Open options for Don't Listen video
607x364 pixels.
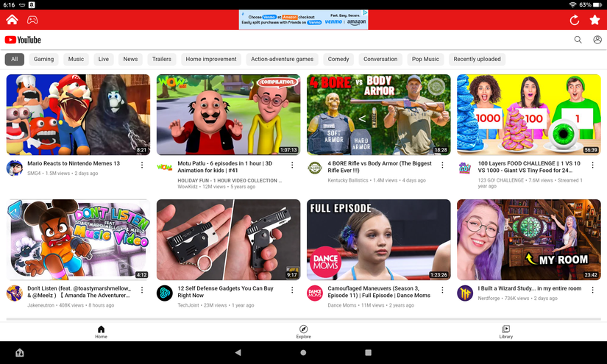[142, 290]
